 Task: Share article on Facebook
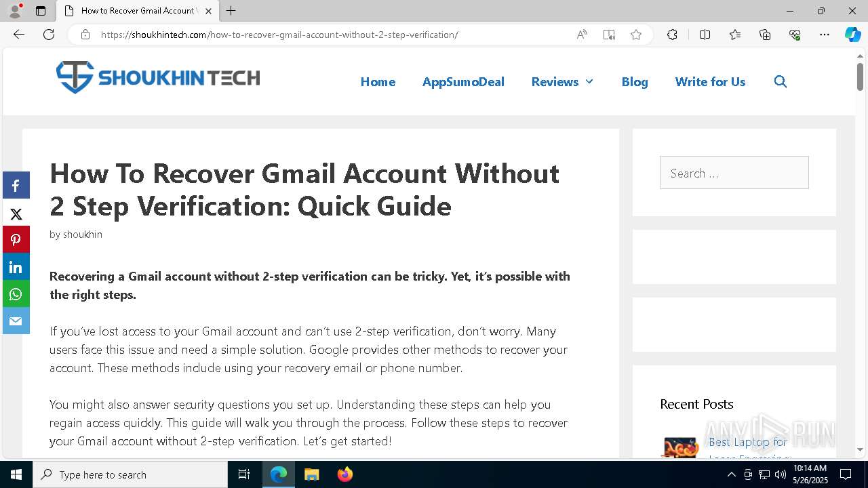16,186
